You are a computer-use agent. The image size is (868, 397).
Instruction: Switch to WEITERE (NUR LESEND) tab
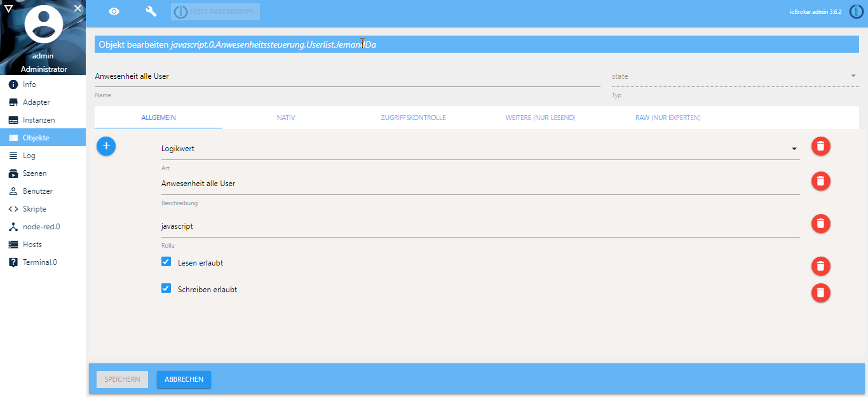click(x=540, y=118)
